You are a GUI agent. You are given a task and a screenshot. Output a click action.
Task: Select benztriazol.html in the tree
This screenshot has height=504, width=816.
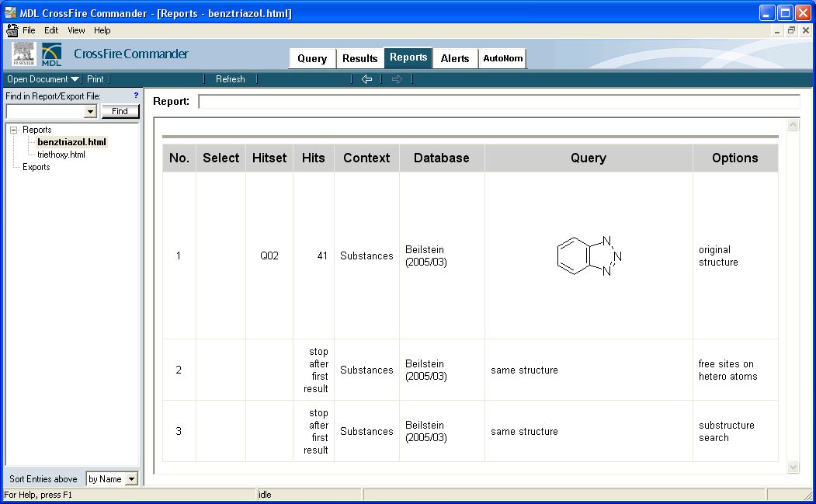click(x=71, y=142)
